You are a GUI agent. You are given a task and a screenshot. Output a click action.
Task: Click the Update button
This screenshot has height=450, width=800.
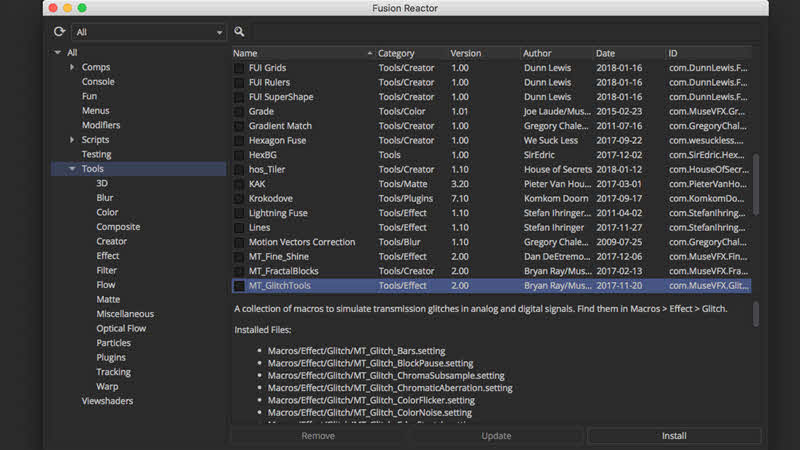point(496,436)
